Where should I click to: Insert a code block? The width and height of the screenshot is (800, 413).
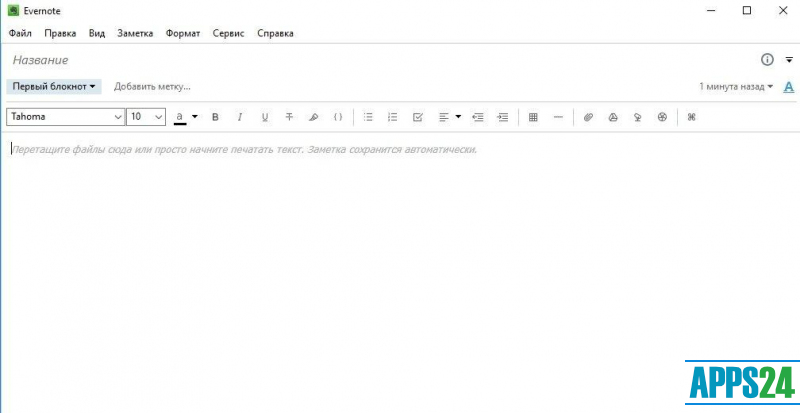(338, 117)
